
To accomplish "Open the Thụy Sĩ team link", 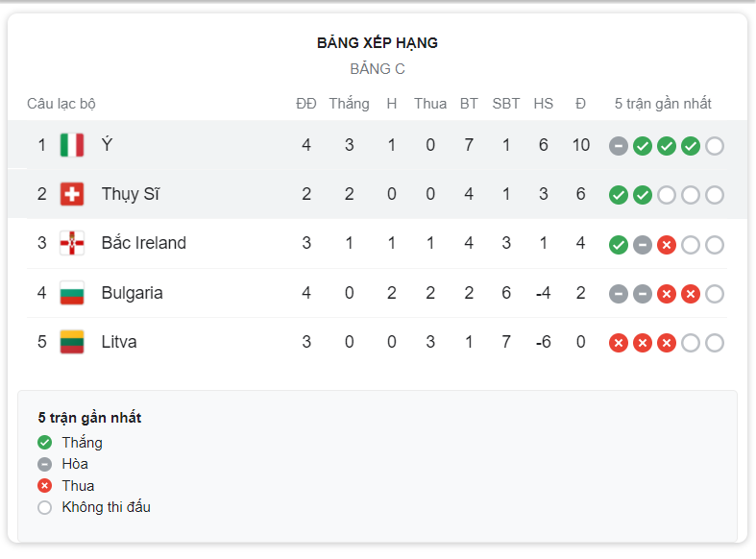I will click(131, 194).
